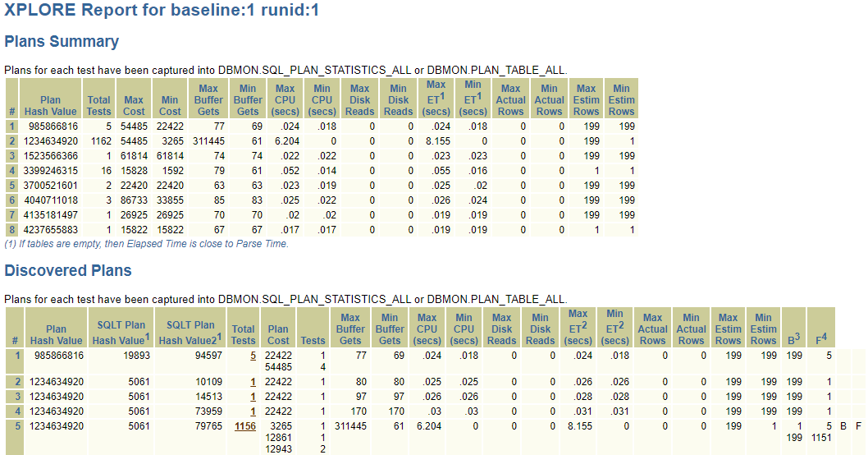Click min cost 1592 in summary row 4
Viewport: 868px width, 455px height.
(173, 171)
